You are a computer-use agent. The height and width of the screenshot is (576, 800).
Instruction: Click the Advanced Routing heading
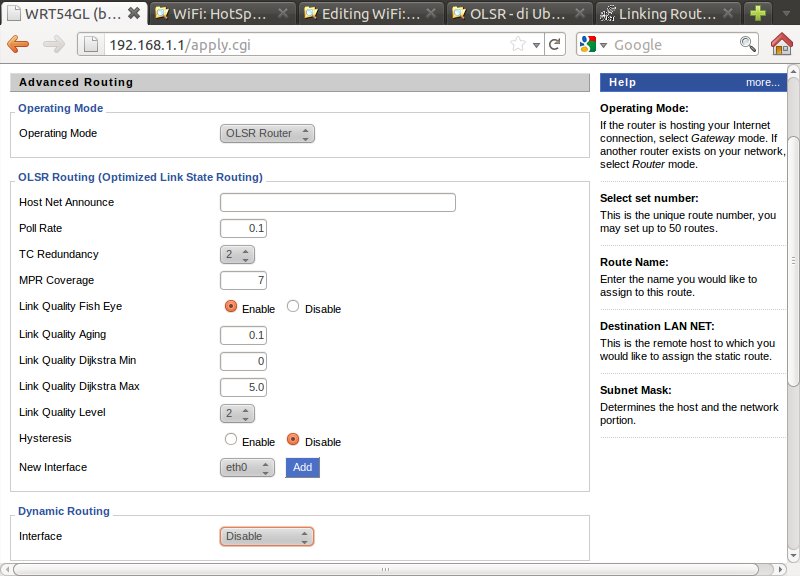click(76, 82)
